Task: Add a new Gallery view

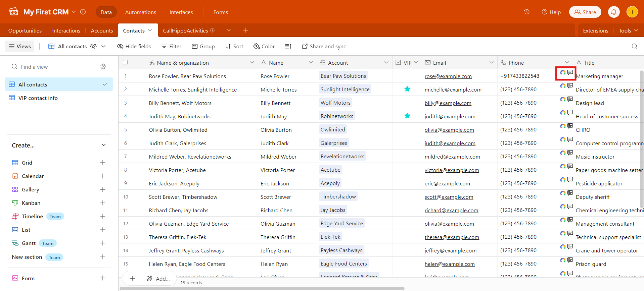Action: coord(103,189)
